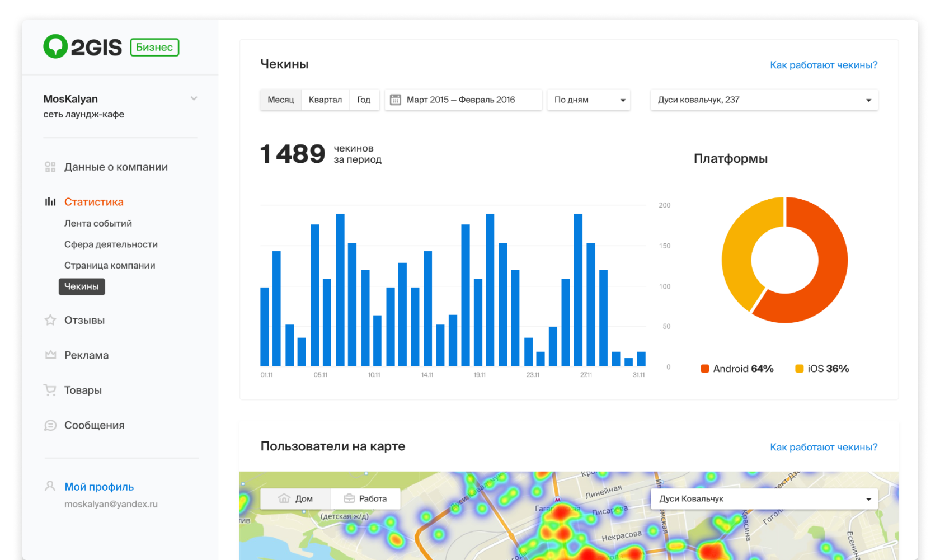The width and height of the screenshot is (940, 560).
Task: Click the 1 489 check-ins total
Action: tap(293, 154)
